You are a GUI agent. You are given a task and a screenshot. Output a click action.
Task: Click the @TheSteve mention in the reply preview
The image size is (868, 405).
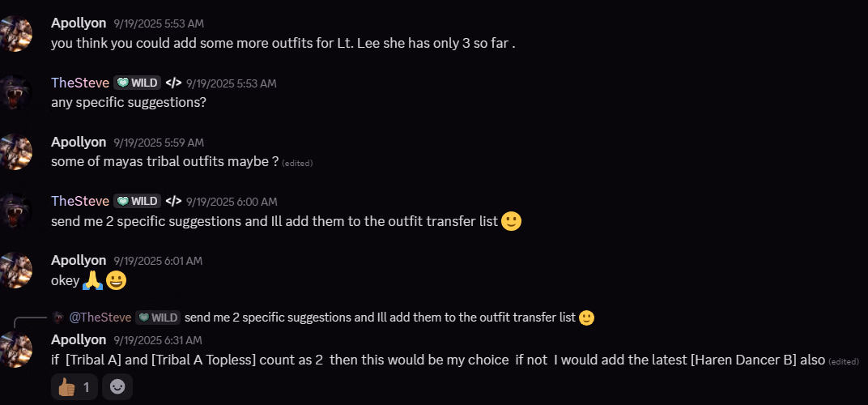[x=100, y=318]
